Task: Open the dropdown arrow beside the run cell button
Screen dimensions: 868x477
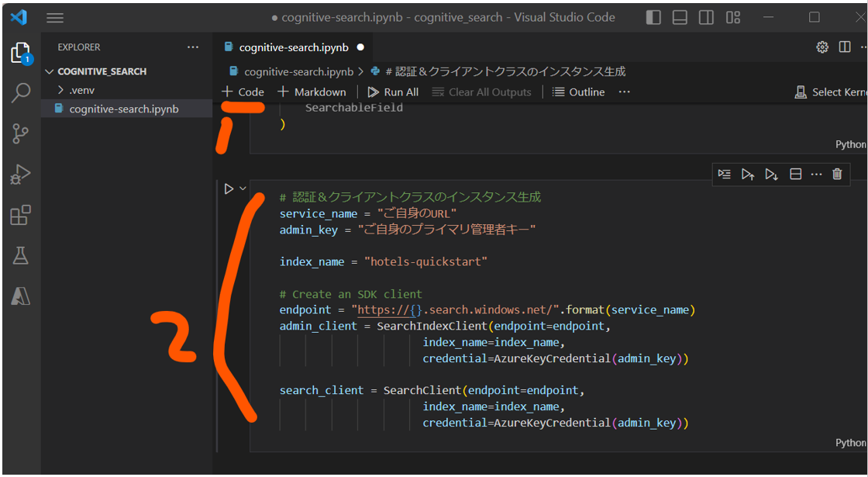Action: coord(243,188)
